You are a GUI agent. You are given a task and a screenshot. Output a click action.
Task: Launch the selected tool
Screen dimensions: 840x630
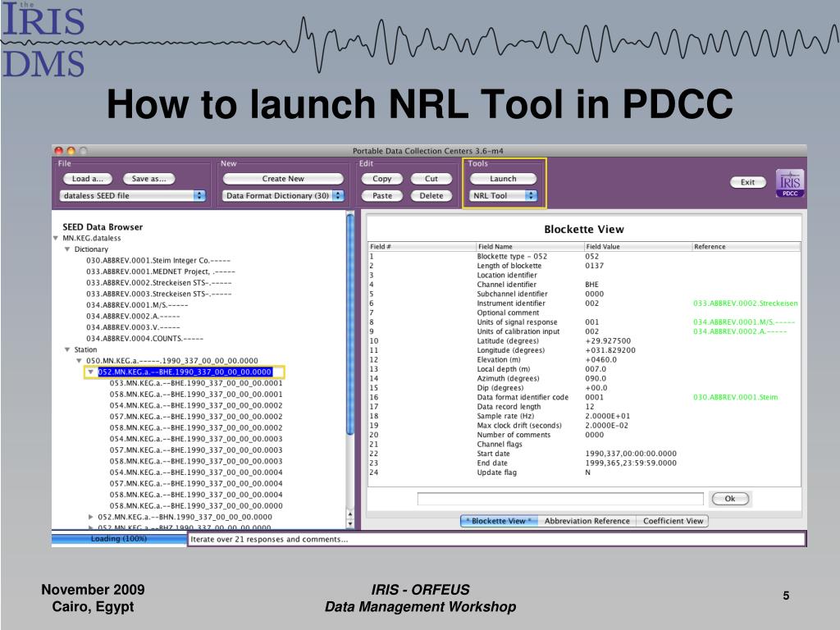pos(503,178)
